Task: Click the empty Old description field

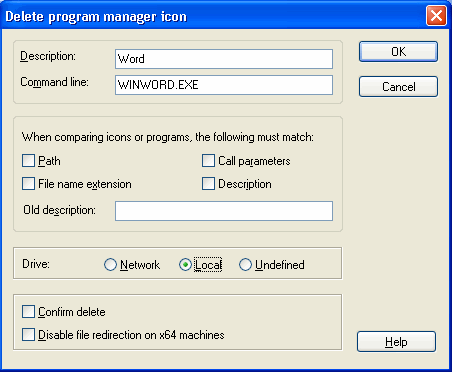Action: point(224,211)
